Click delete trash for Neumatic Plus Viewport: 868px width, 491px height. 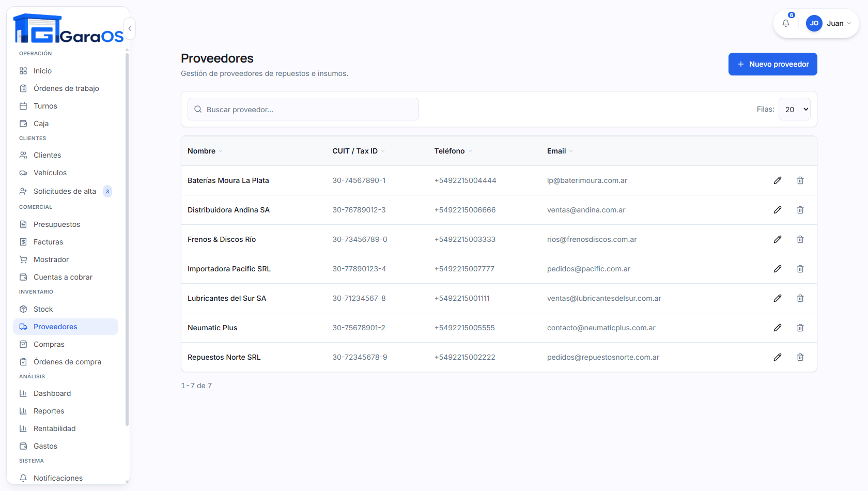800,328
